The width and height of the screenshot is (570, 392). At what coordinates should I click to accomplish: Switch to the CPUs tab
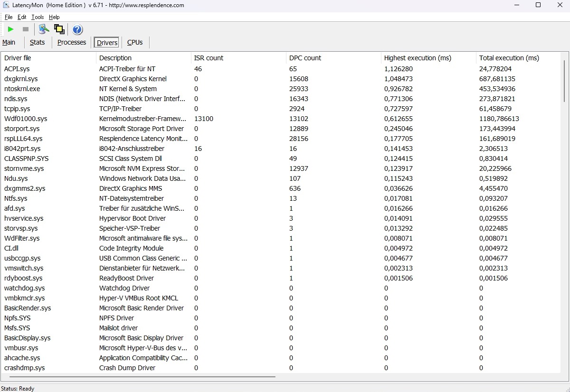[135, 42]
